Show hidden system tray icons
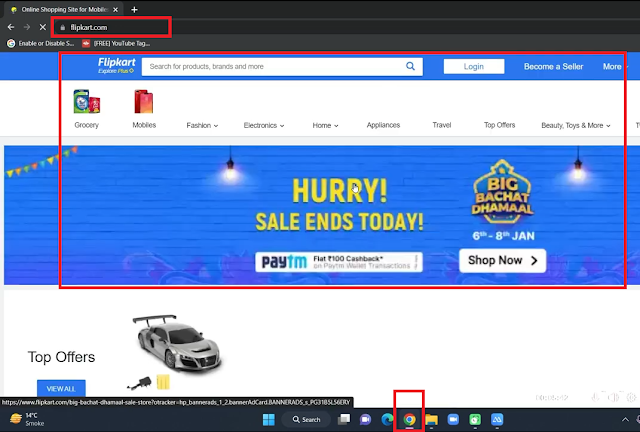Viewport: 640px width, 432px height. click(625, 419)
